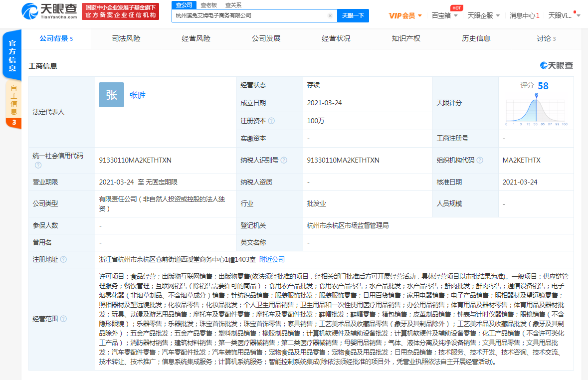Image resolution: width=588 pixels, height=380 pixels.
Task: Select the 经营状况 tab
Action: [x=336, y=38]
